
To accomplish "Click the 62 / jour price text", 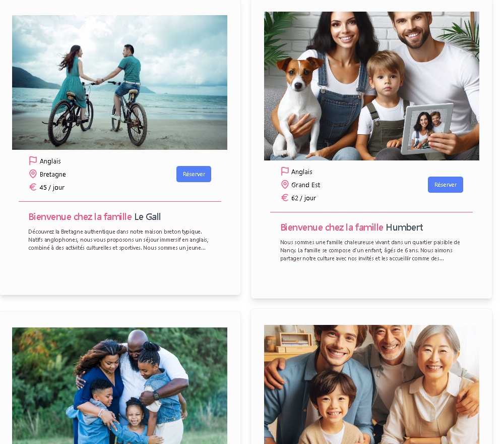I will (304, 198).
